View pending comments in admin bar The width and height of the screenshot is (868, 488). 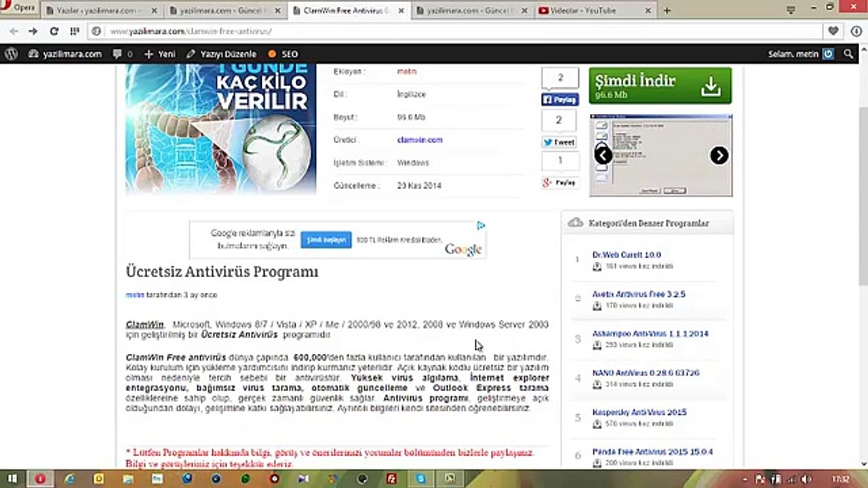123,54
